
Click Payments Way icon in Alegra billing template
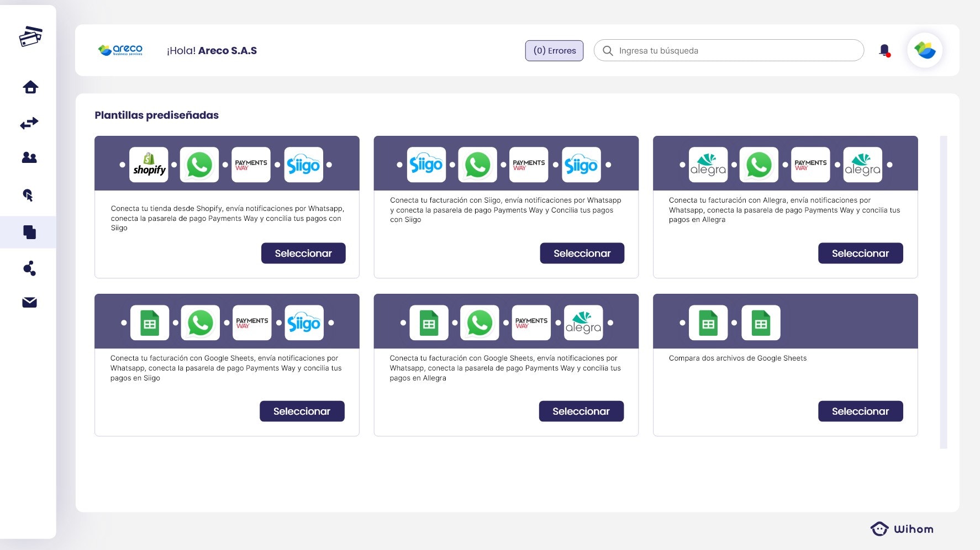810,165
